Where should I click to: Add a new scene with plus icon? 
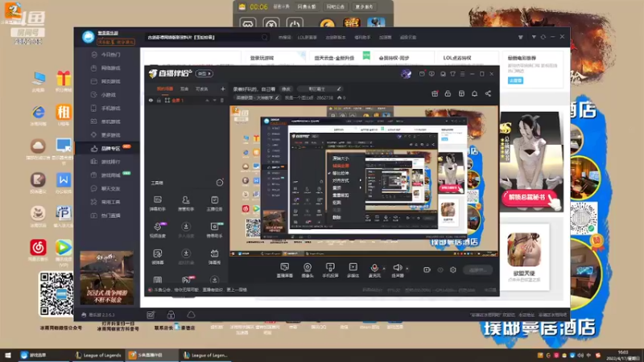click(223, 88)
